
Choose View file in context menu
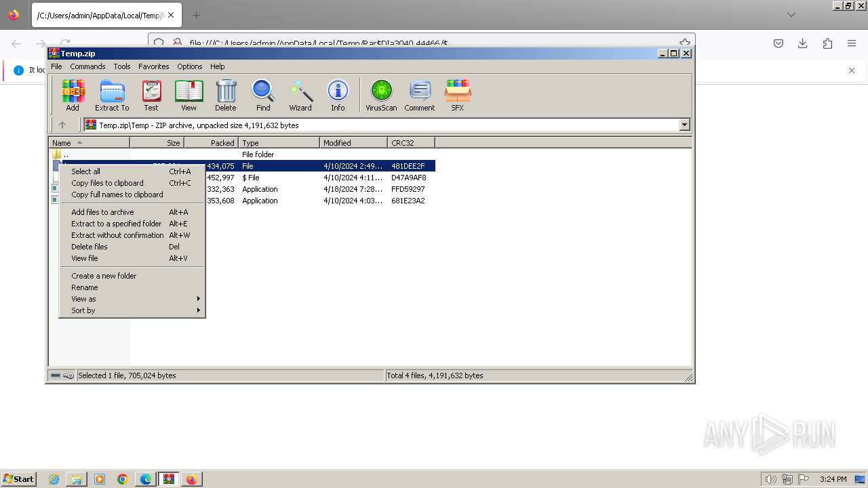coord(132,258)
